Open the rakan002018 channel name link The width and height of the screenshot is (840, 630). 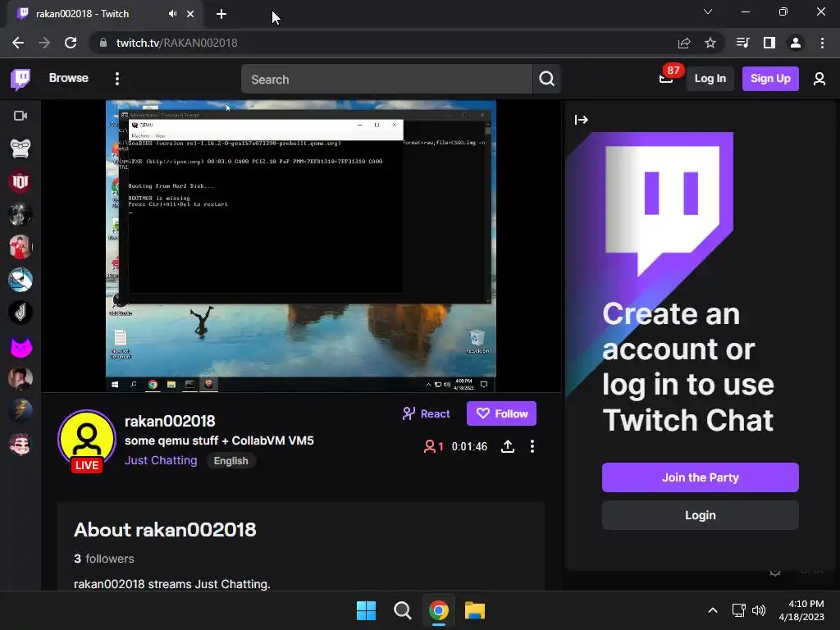[170, 421]
